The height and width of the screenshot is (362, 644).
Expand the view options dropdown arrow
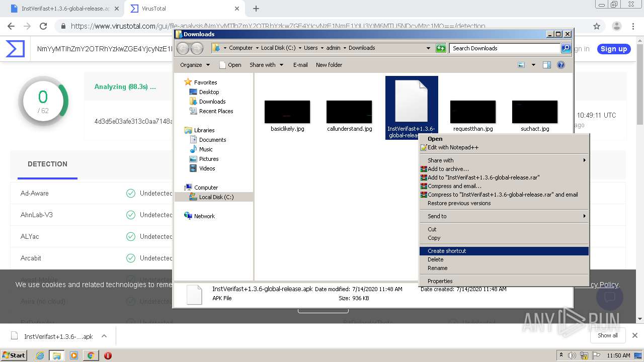(x=533, y=65)
